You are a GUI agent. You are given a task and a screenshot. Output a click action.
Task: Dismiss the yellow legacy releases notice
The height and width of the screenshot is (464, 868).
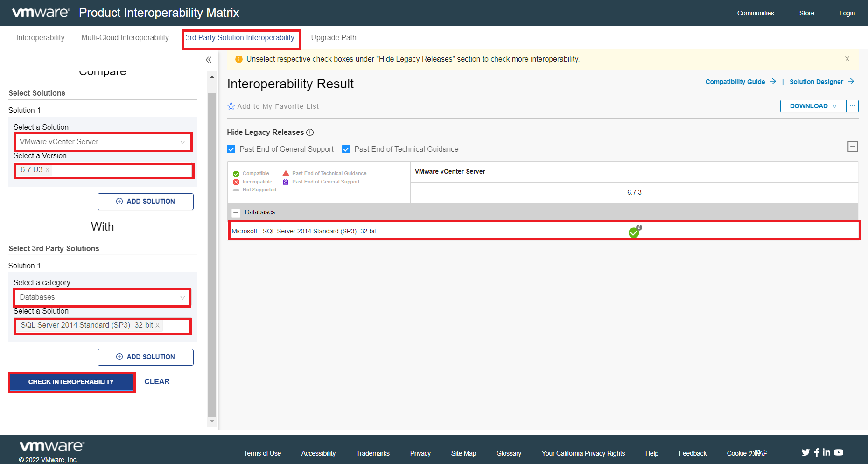point(847,59)
